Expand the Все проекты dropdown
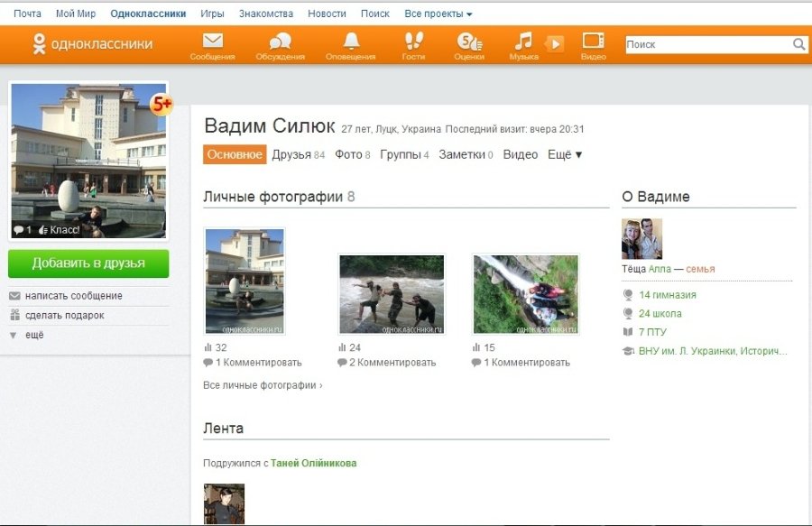The height and width of the screenshot is (526, 812). [438, 14]
